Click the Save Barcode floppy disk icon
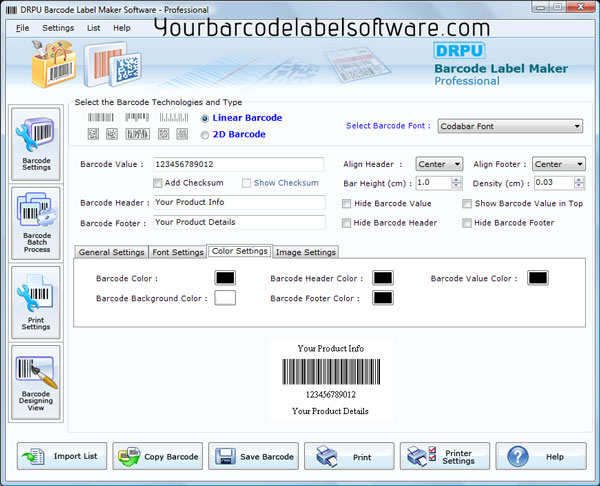Screen dimensions: 600x486 click(225, 456)
